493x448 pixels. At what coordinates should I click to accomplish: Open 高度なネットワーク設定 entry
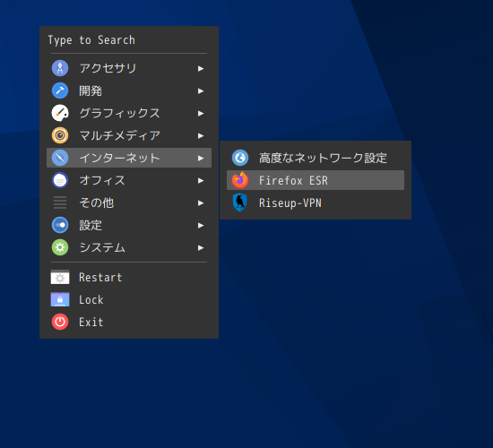click(x=316, y=158)
